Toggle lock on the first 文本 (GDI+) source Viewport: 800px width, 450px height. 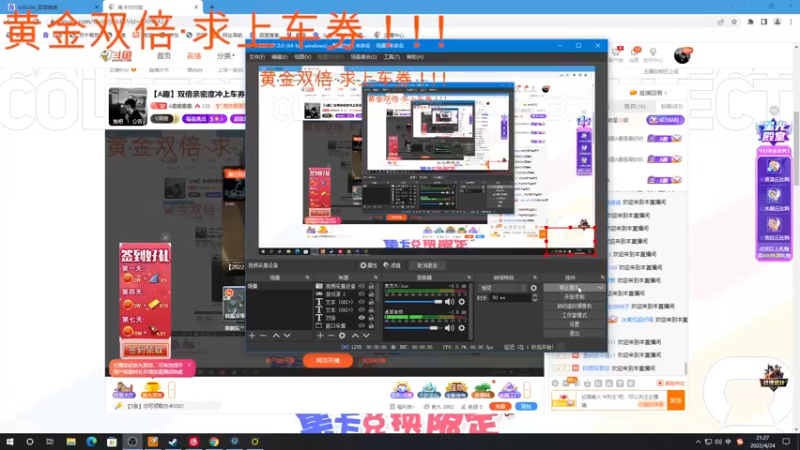tap(371, 302)
